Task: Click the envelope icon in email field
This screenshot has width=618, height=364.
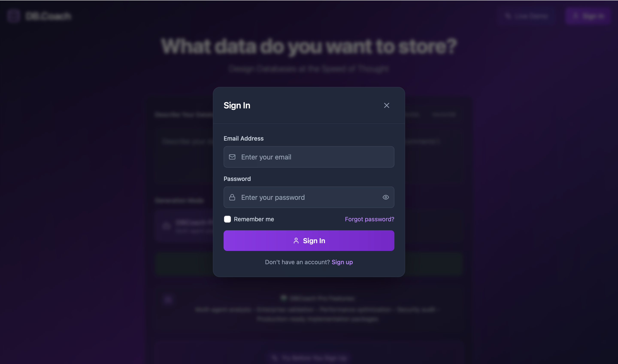Action: (232, 157)
